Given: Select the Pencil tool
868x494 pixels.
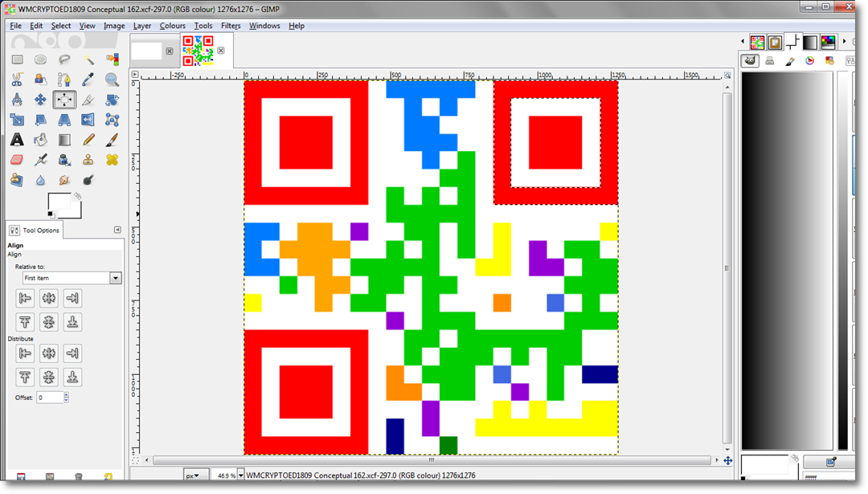Looking at the screenshot, I should [88, 140].
